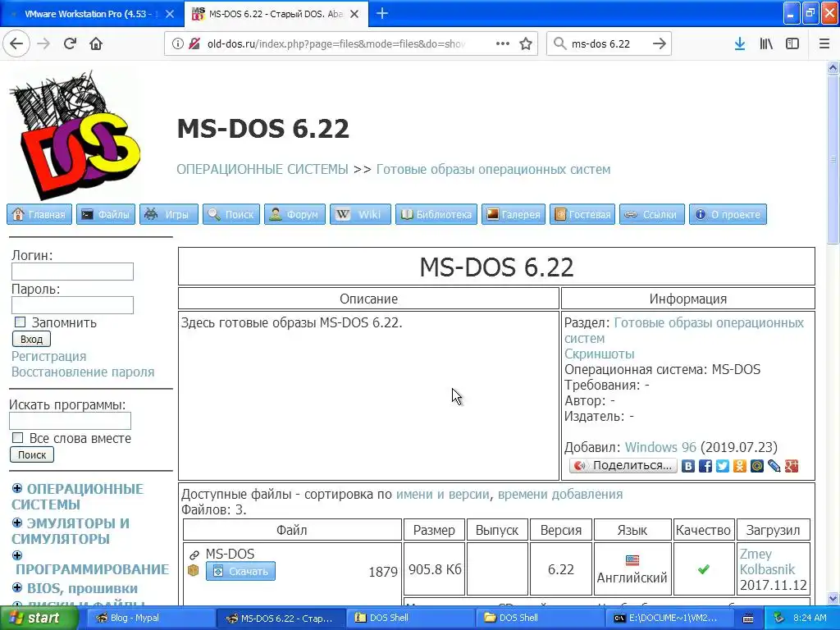
Task: Open the browser home page
Action: coord(96,43)
